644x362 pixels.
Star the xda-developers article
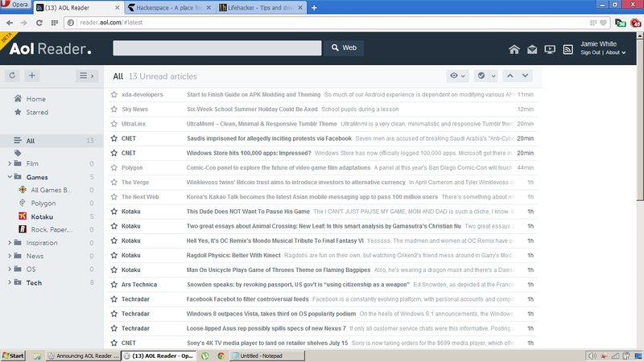pos(114,94)
